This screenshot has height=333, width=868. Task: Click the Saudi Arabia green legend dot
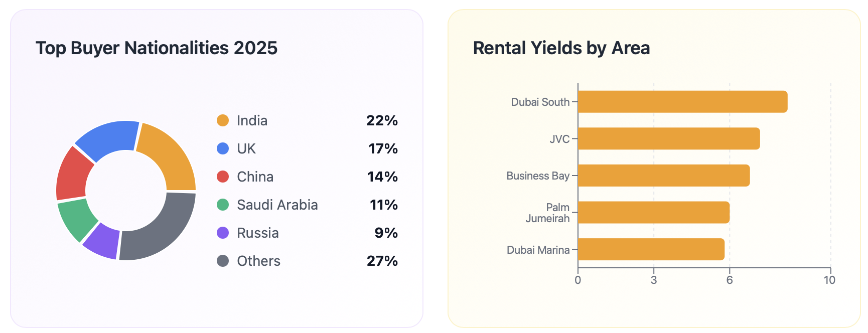point(223,205)
